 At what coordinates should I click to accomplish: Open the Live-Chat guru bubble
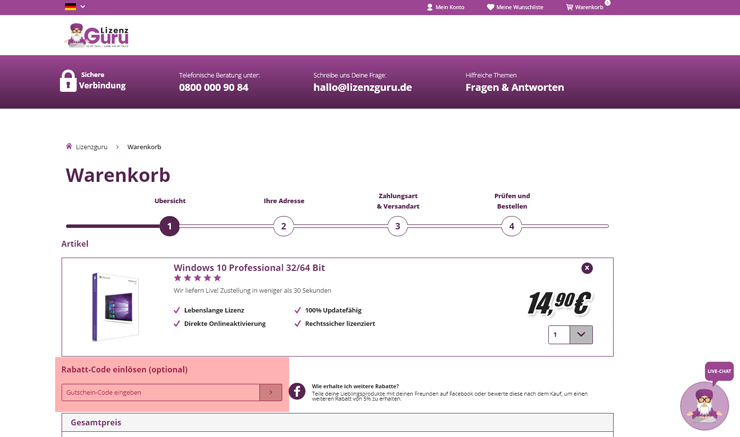tap(704, 406)
